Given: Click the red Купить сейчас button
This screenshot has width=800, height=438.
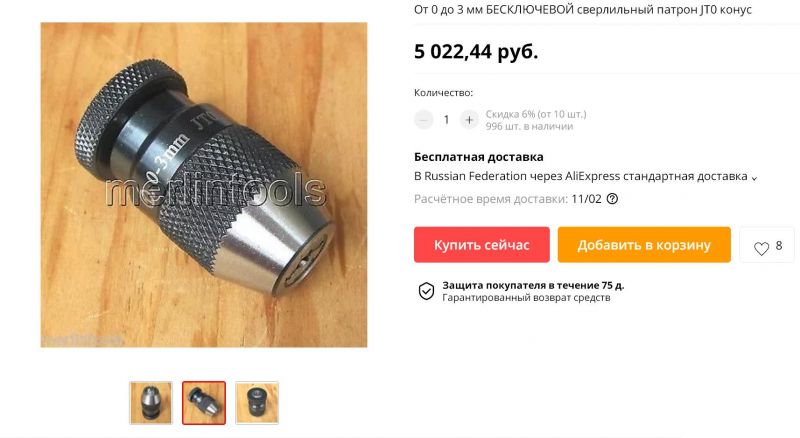Looking at the screenshot, I should point(482,245).
